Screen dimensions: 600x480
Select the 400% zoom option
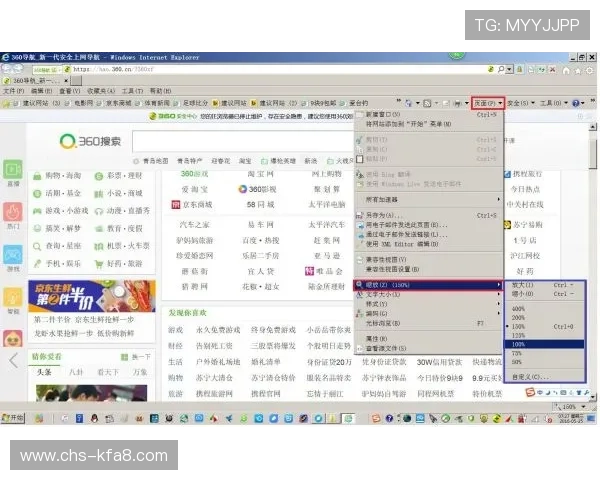coord(545,309)
